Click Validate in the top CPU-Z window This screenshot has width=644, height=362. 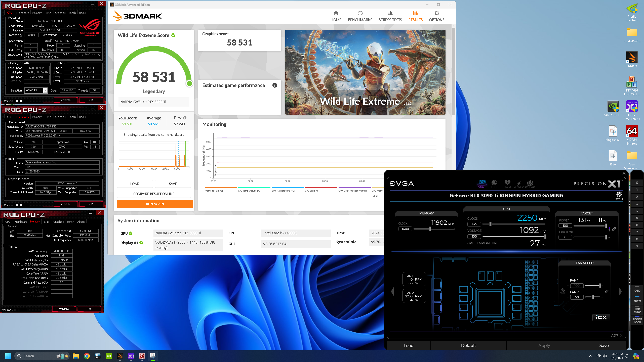click(66, 100)
